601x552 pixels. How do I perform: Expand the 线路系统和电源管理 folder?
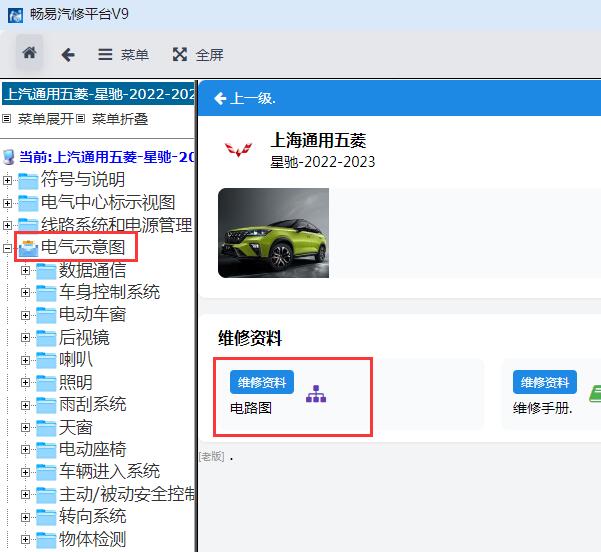point(7,225)
